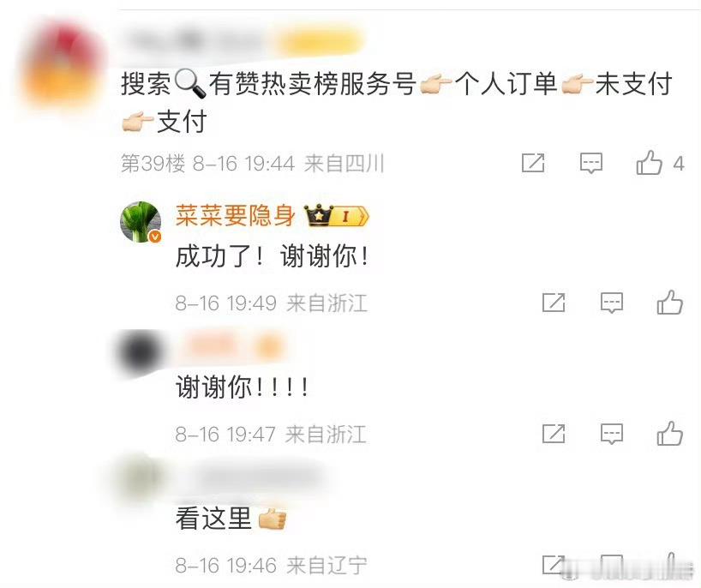Share the 谢谢你!!!! reply at 19:47
The image size is (701, 588).
coord(554,434)
